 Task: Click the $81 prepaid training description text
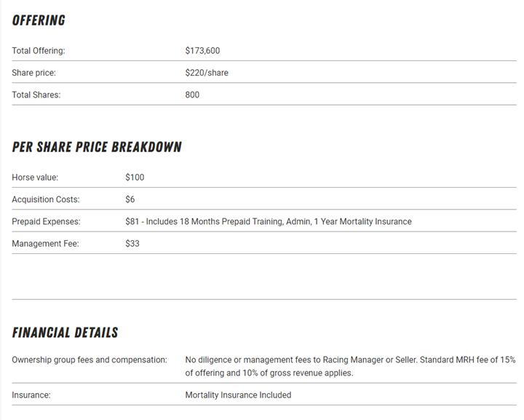tap(269, 221)
